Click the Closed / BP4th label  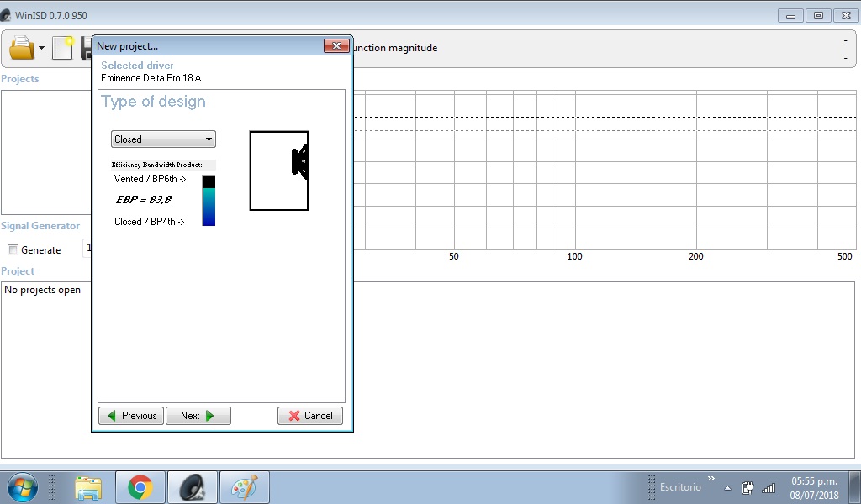pyautogui.click(x=150, y=222)
